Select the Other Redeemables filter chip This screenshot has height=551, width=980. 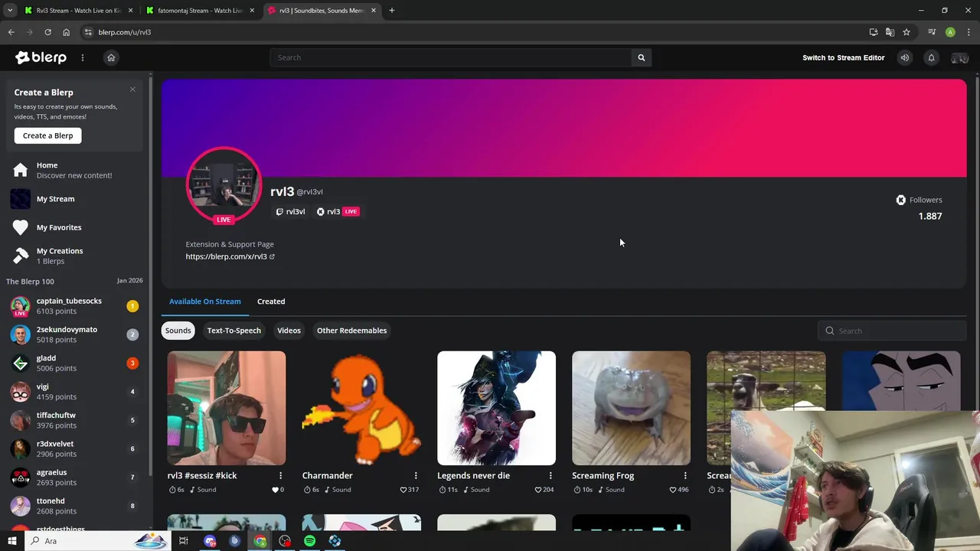click(351, 331)
